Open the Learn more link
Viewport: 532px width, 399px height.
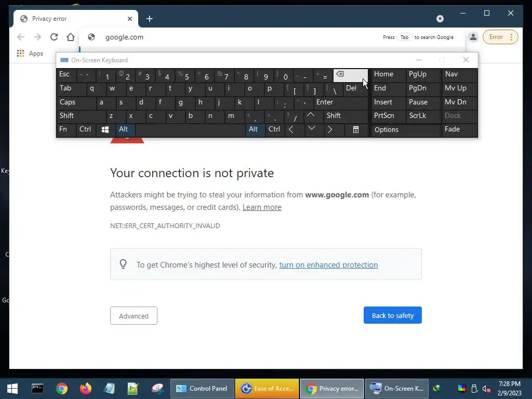point(262,207)
